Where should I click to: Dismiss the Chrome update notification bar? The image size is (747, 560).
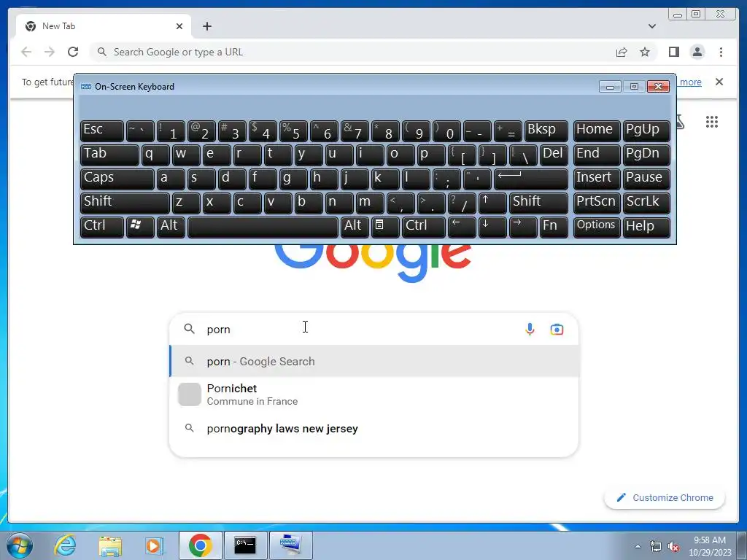pos(719,82)
